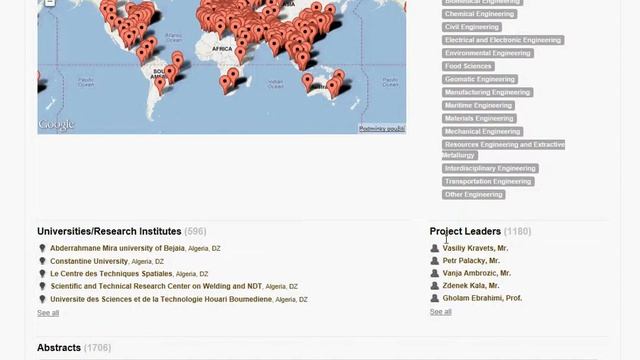Open the Manufacturing Engineering tag
This screenshot has width=640, height=360.
(487, 92)
